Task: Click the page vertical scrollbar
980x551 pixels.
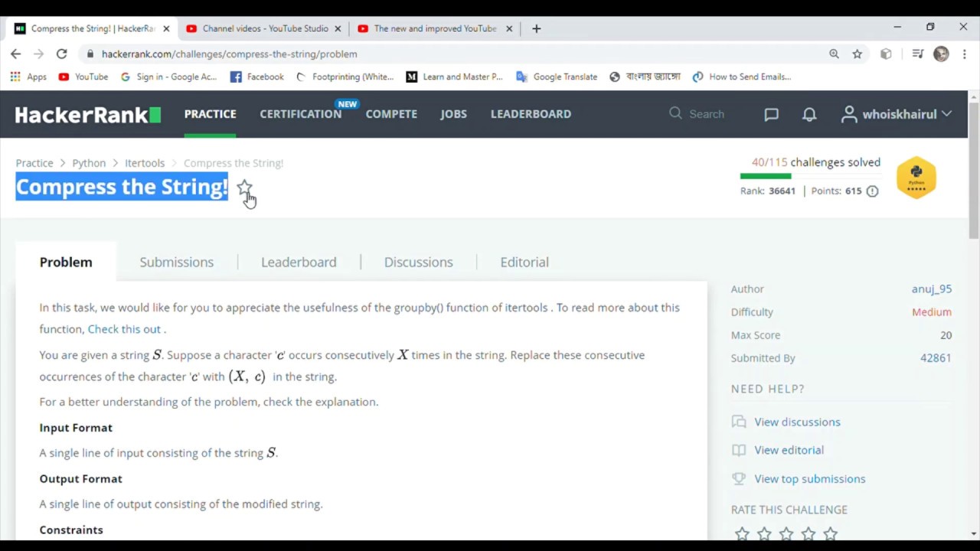Action: click(974, 172)
